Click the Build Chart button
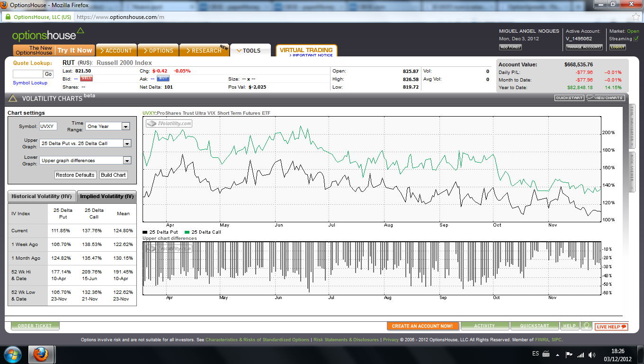 point(113,175)
